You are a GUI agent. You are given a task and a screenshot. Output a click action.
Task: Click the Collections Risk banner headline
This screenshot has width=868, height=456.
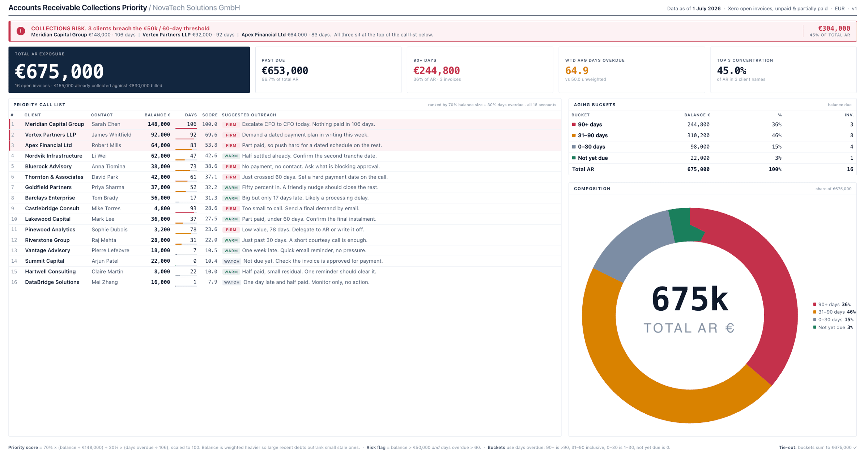click(120, 28)
